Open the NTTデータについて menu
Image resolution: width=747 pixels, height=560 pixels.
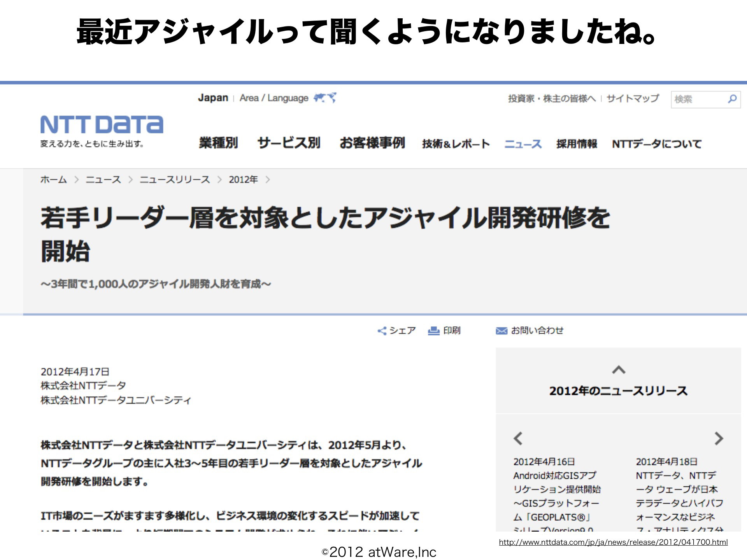point(657,144)
